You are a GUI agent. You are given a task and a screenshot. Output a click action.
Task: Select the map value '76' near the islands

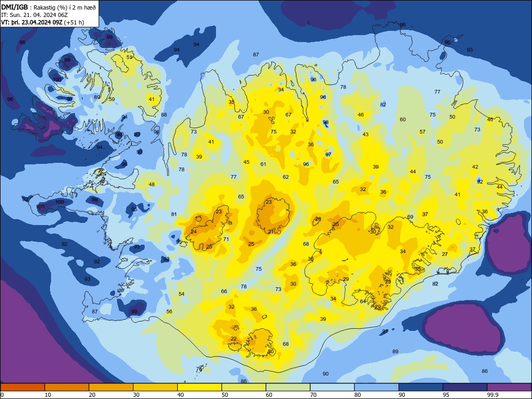[199, 369]
